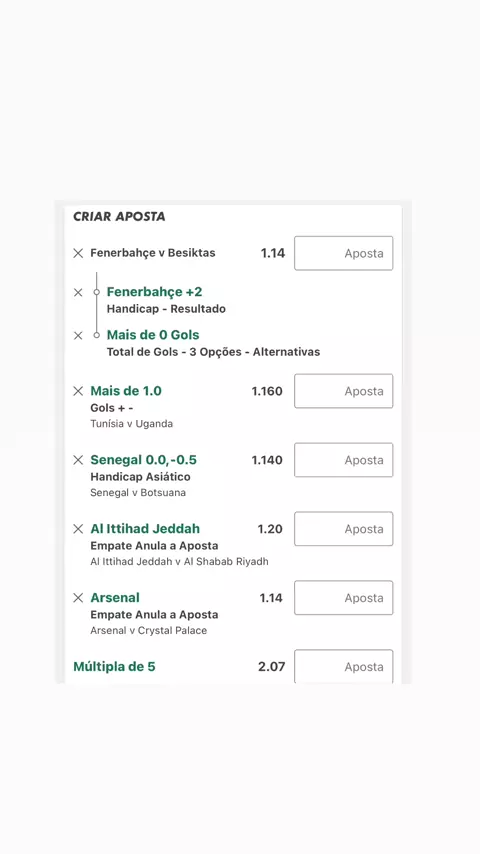Remove the Arsenal draw-no-bet selection
The width and height of the screenshot is (480, 854).
pos(78,598)
